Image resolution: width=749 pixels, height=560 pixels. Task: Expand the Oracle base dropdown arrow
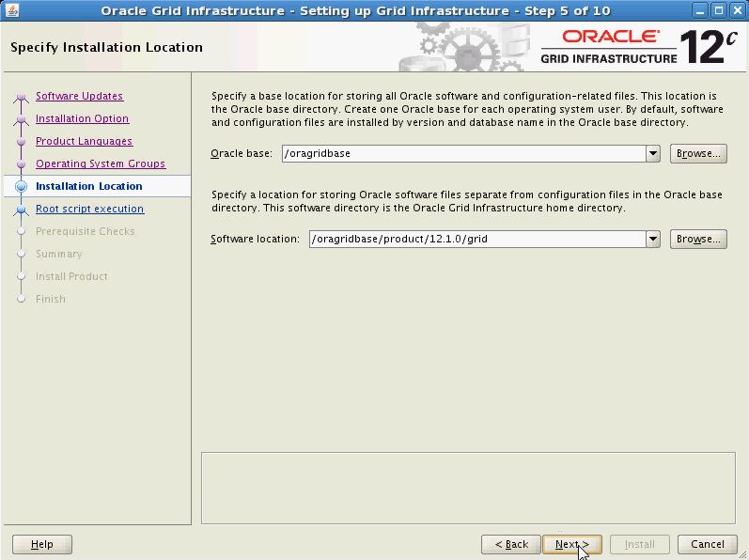653,154
